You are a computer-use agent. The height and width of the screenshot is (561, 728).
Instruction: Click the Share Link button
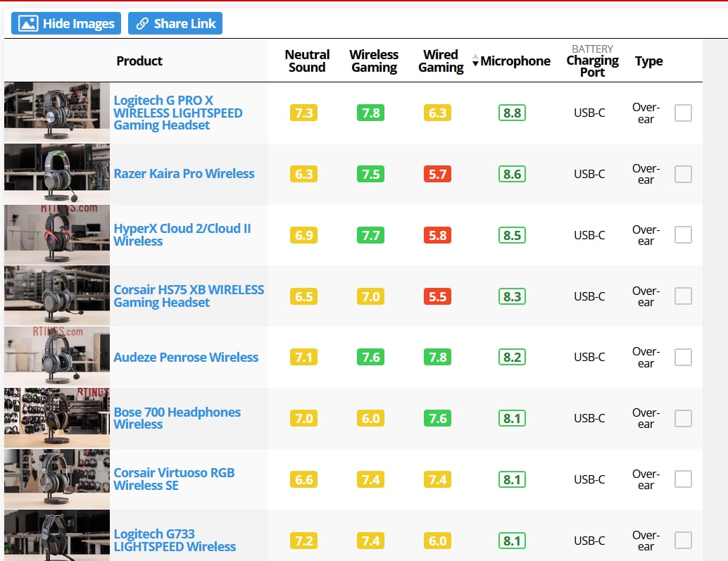[175, 23]
